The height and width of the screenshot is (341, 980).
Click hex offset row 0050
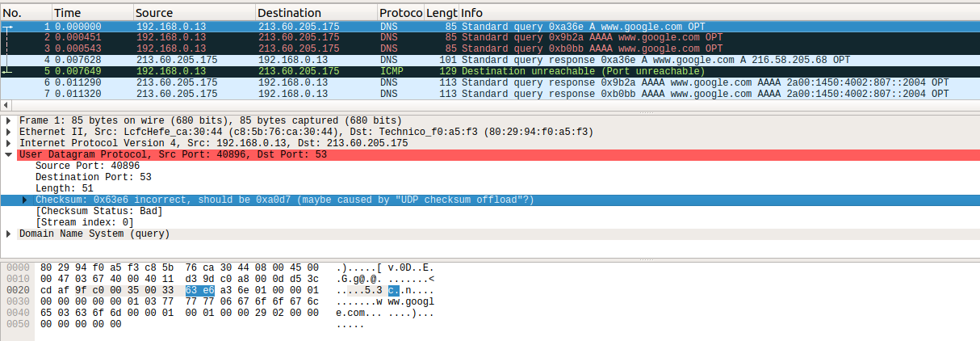click(x=17, y=324)
